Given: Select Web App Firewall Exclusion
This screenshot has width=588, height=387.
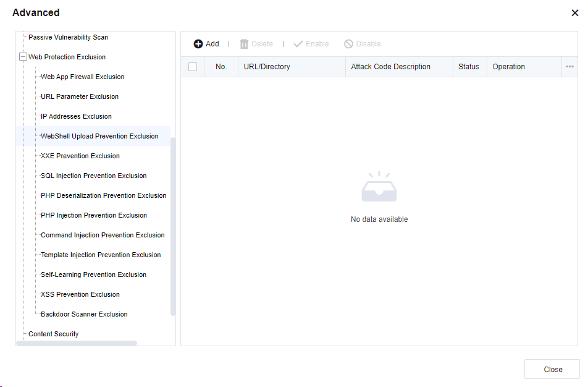Looking at the screenshot, I should [x=82, y=77].
